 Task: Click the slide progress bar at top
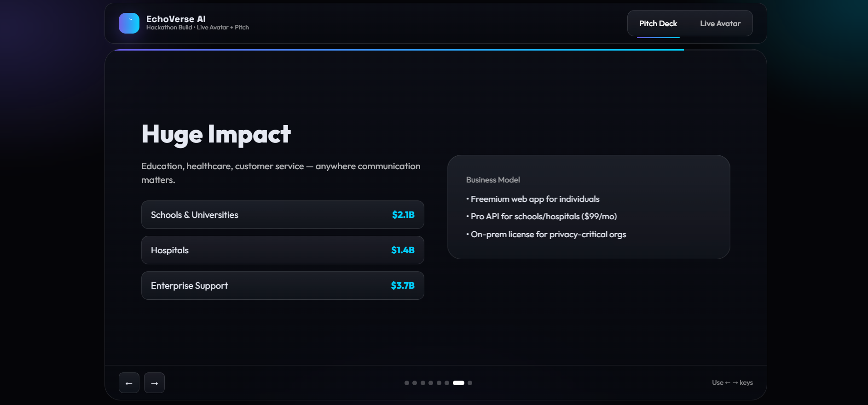399,50
